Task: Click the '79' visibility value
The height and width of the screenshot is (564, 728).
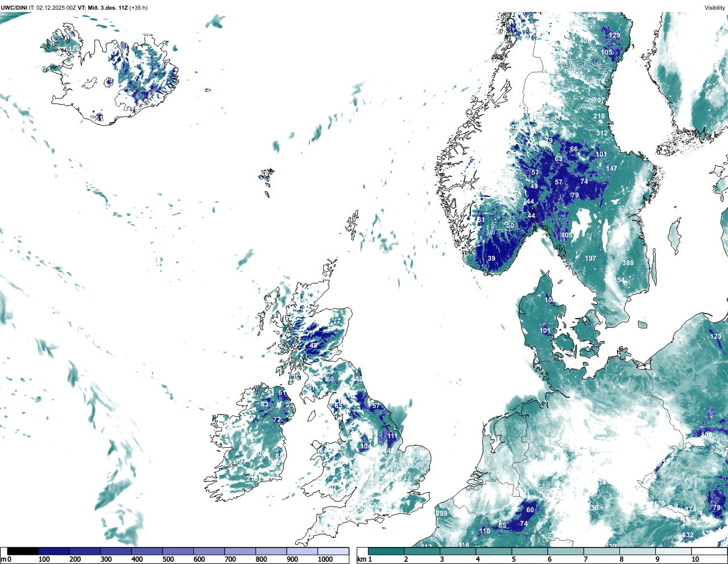Action: [x=575, y=196]
